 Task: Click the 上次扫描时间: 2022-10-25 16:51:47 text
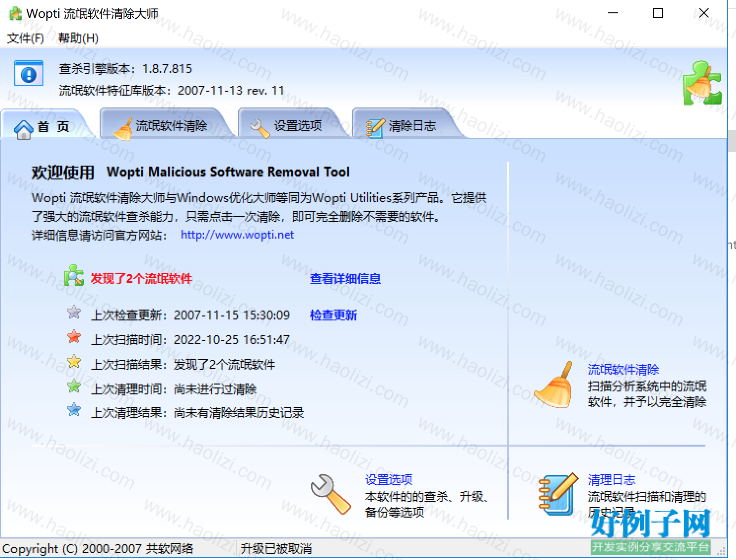tap(190, 340)
